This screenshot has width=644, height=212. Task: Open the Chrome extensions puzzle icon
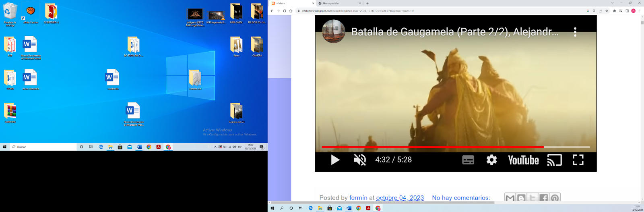click(615, 11)
